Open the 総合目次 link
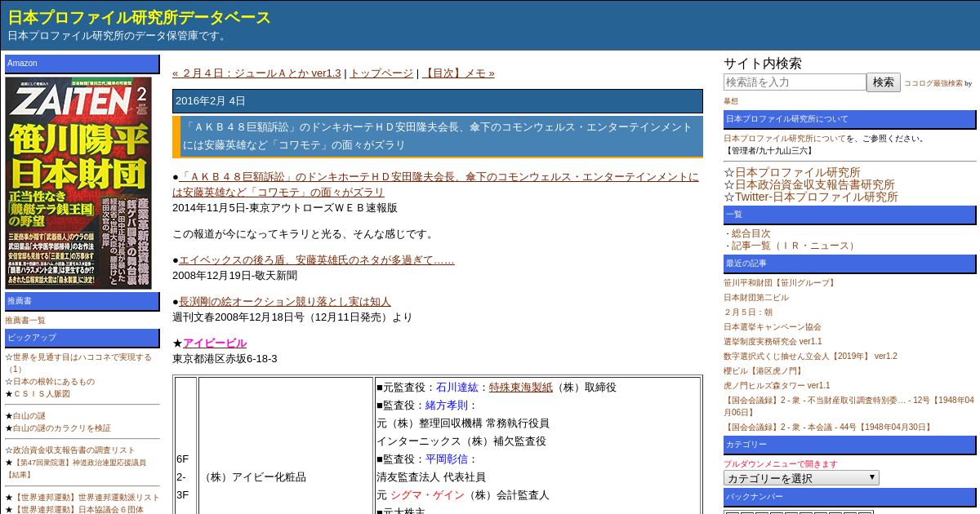Screen dimensions: 980x514 point(751,233)
